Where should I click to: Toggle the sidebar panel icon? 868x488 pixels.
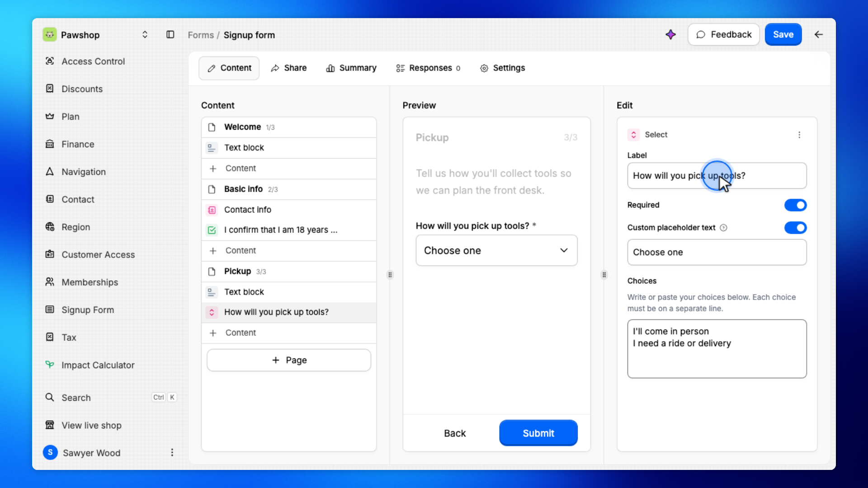click(x=170, y=35)
